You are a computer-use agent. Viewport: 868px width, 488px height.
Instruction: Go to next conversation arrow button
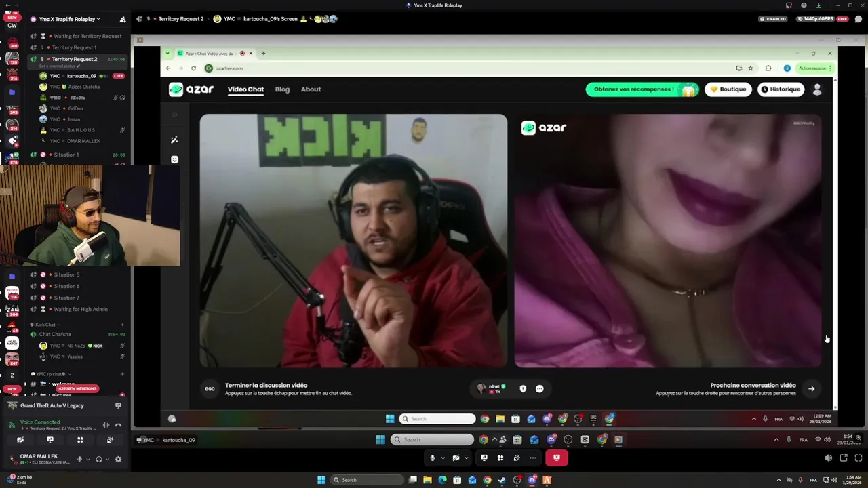[811, 388]
